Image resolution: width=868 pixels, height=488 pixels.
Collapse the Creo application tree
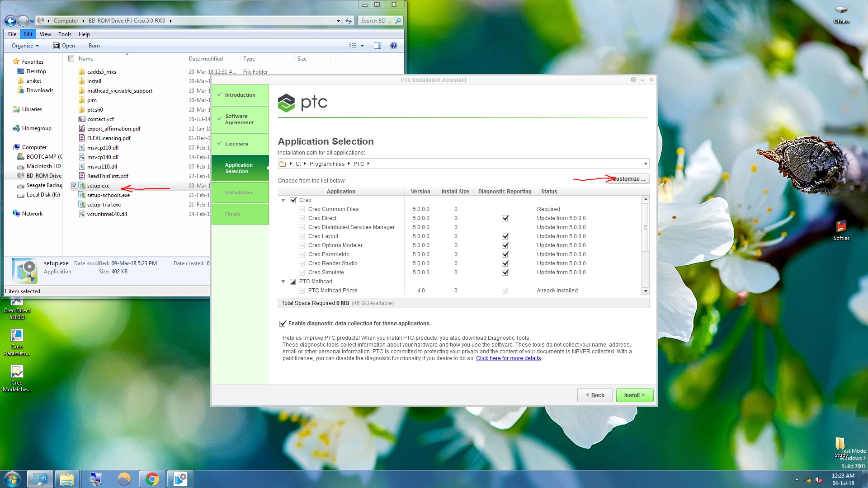tap(283, 200)
